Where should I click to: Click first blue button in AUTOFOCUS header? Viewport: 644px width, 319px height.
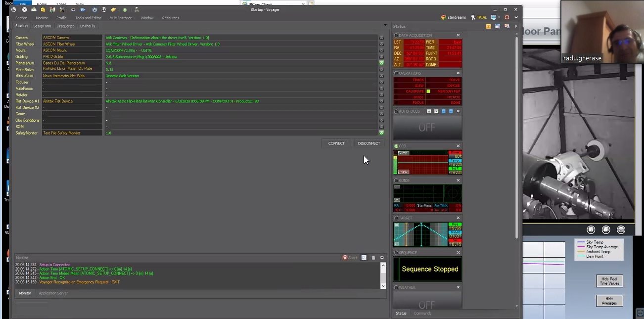tap(444, 111)
